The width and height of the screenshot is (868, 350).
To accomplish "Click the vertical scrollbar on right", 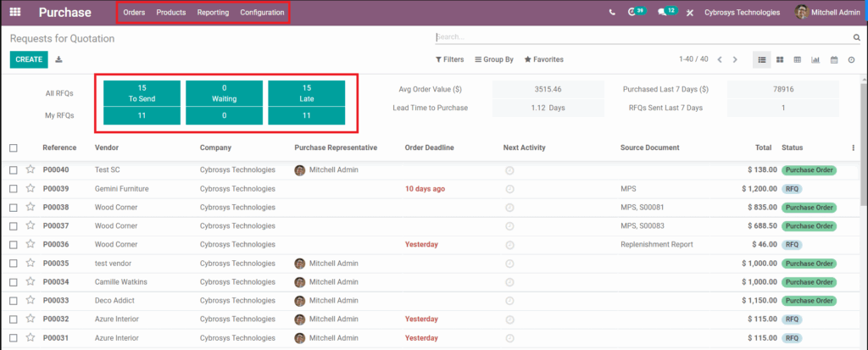I will point(864,144).
